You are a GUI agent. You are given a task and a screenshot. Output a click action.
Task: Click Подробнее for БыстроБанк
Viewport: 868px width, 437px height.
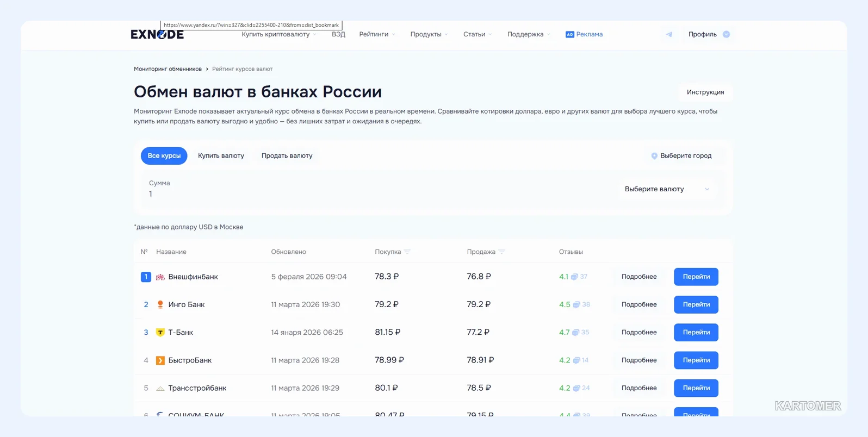(639, 360)
